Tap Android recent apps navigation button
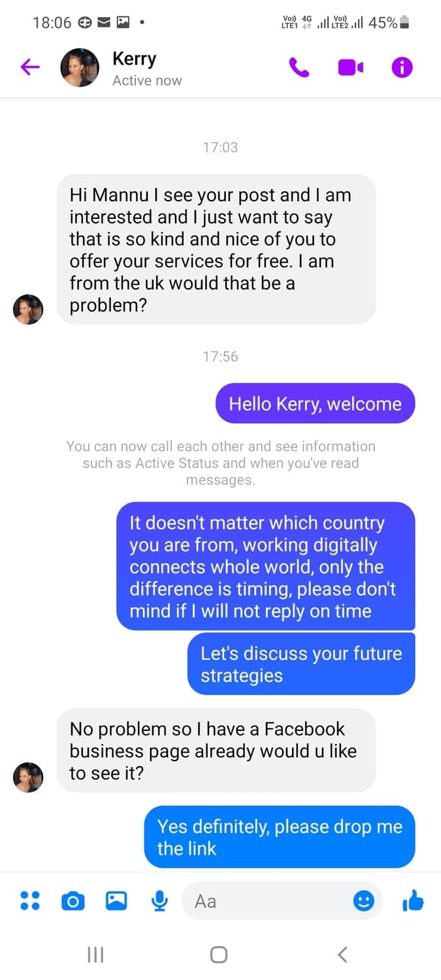441x980 pixels. click(x=95, y=955)
